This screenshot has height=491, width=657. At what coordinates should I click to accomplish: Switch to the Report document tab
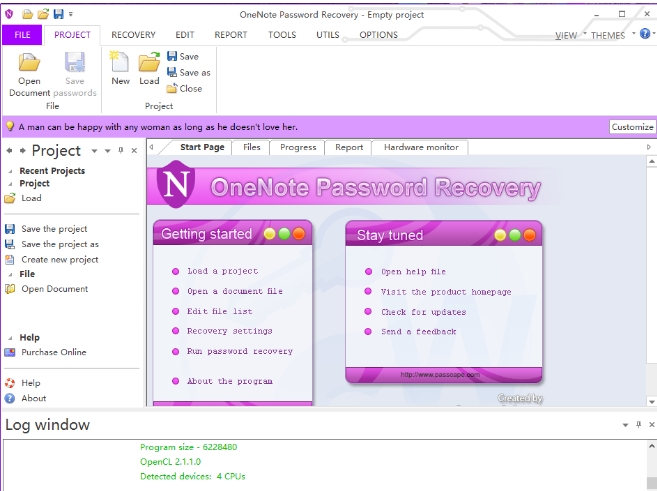pyautogui.click(x=349, y=147)
